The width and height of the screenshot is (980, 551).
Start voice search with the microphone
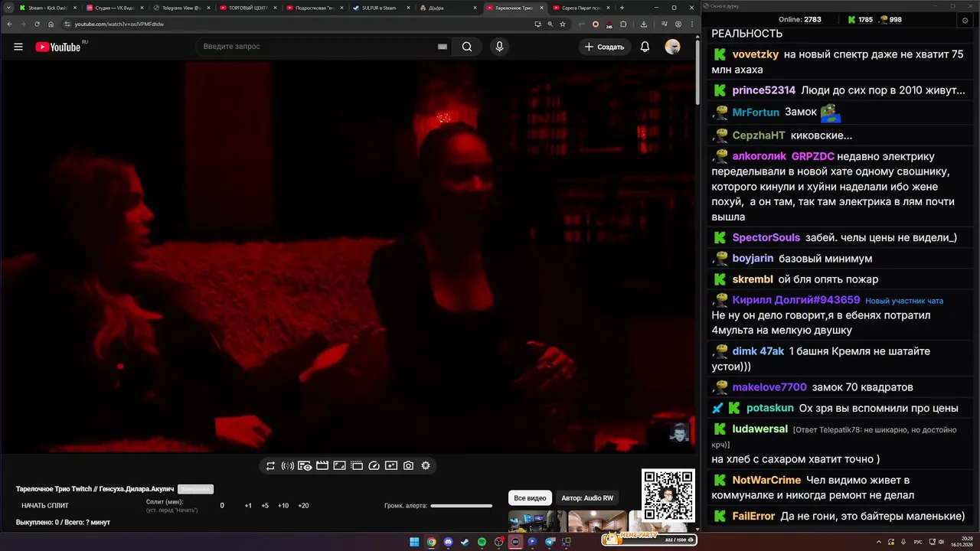499,47
